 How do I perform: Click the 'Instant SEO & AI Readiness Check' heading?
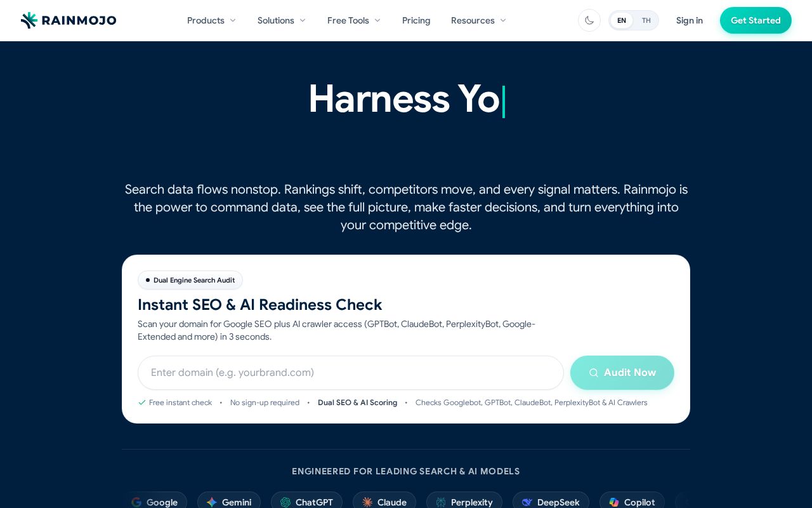point(260,305)
